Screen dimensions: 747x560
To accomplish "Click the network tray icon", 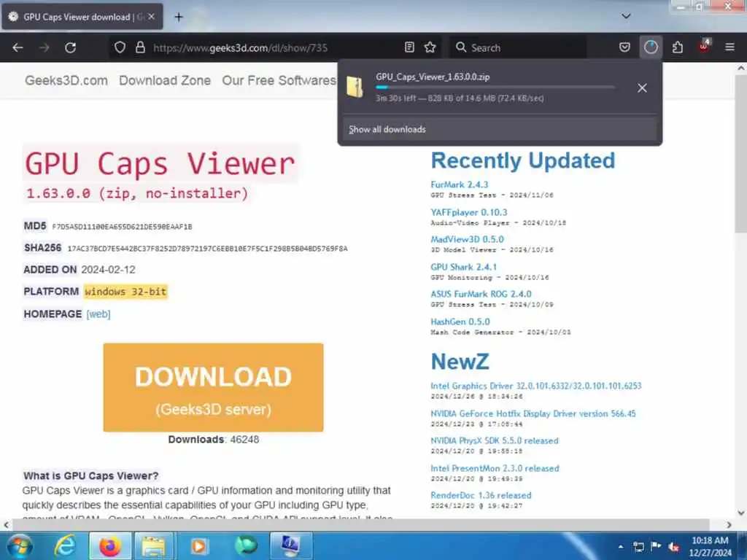I will (x=638, y=547).
